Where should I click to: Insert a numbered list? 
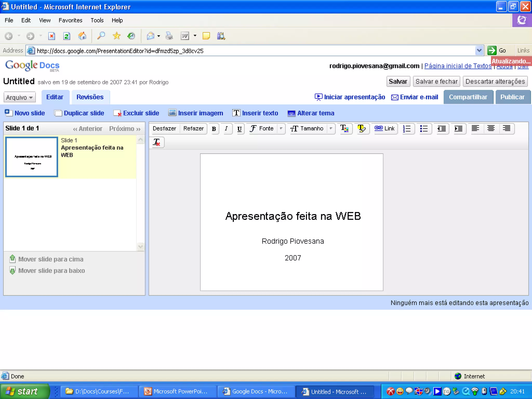click(407, 129)
